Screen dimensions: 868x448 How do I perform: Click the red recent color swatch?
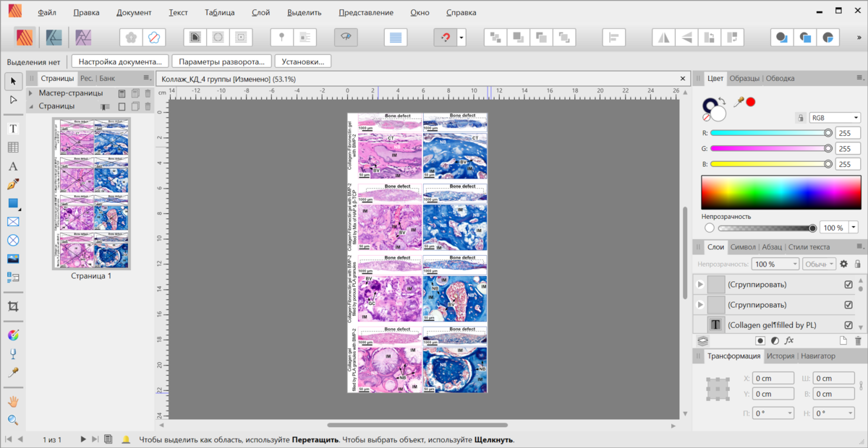click(x=751, y=102)
